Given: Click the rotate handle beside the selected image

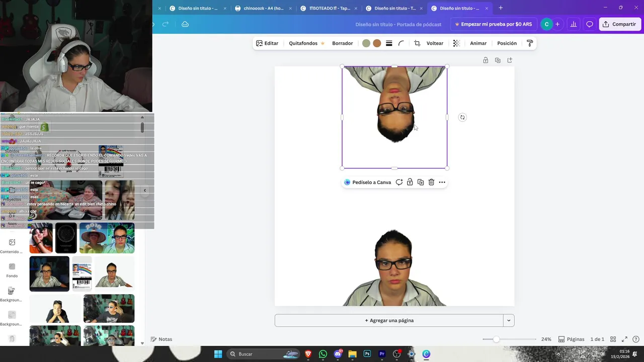Looking at the screenshot, I should 462,117.
